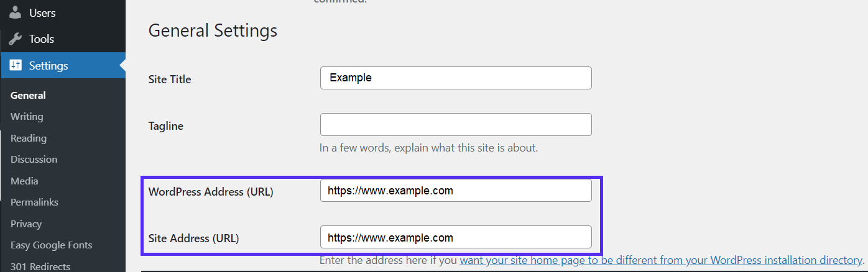Open Easy Google Fonts settings
The width and height of the screenshot is (868, 272).
51,245
